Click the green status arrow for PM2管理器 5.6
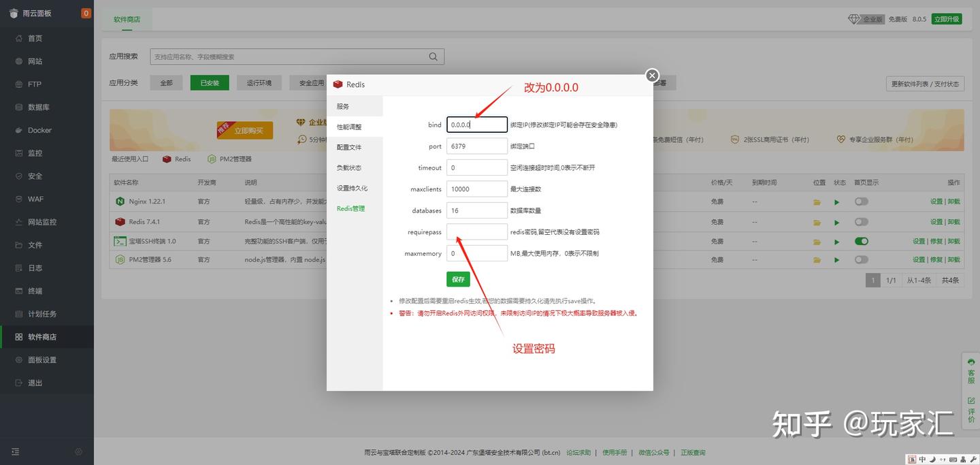 [836, 259]
